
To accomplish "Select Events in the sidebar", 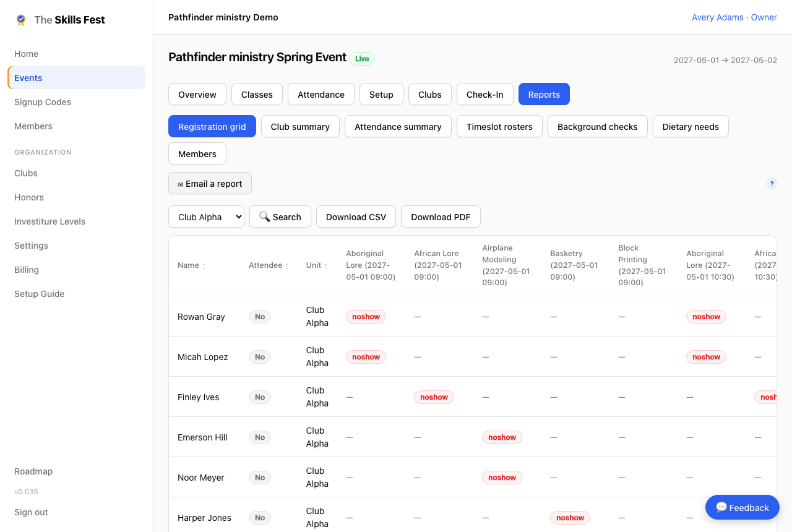I will coord(76,78).
